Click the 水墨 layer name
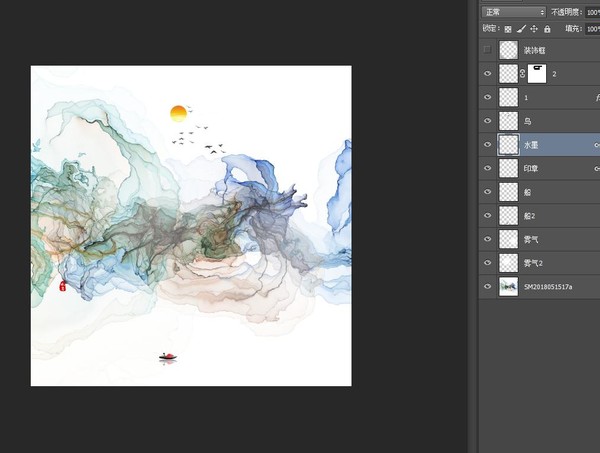600x453 pixels. pos(531,145)
